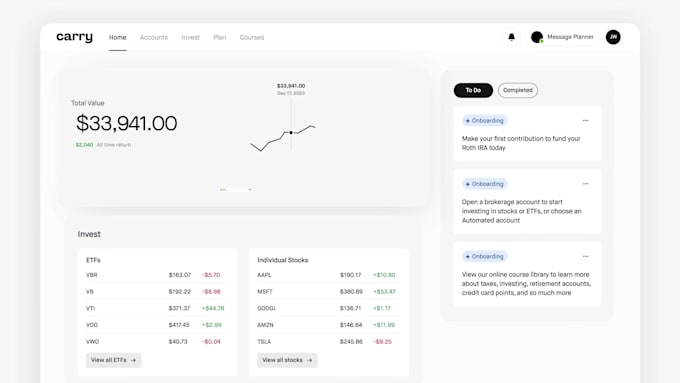Select the VB ETF row

[157, 291]
